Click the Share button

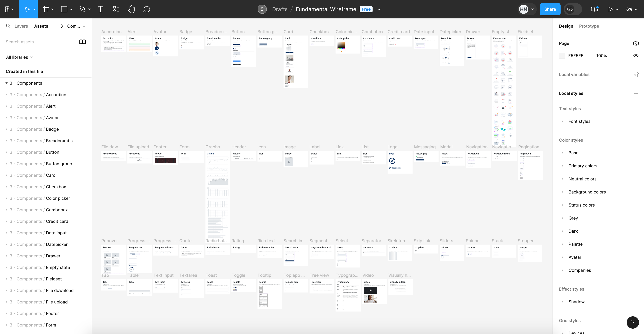pos(550,9)
